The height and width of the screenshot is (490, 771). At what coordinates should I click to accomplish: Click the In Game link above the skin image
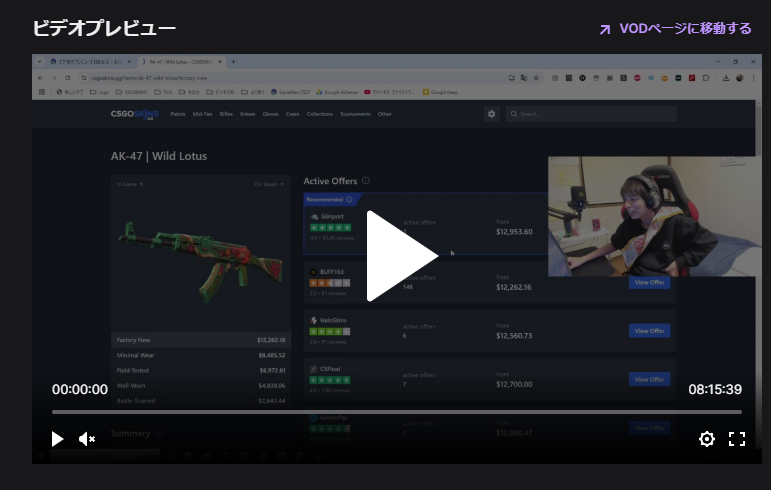point(130,184)
